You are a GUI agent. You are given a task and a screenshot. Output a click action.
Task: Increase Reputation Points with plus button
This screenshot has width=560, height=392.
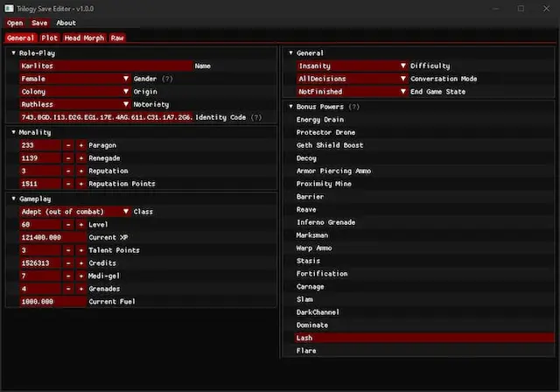[81, 184]
